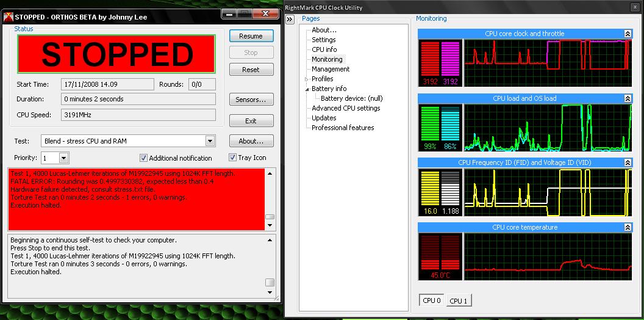Click the 99% CPU load value
Viewport: 644px width, 320px height.
tap(430, 146)
